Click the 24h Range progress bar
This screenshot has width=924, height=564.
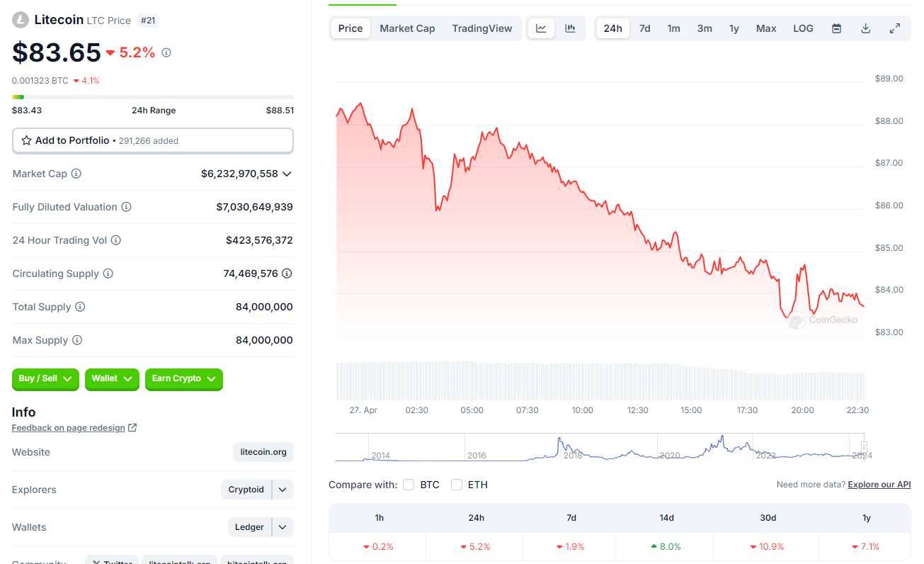point(153,97)
